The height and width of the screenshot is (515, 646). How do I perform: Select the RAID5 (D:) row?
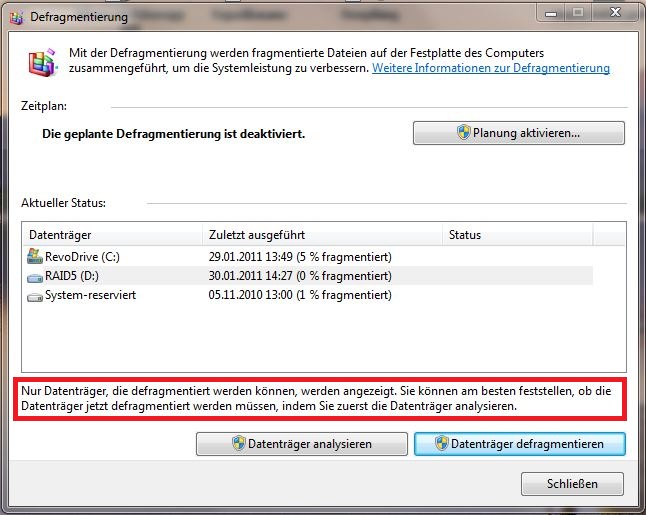(309, 276)
